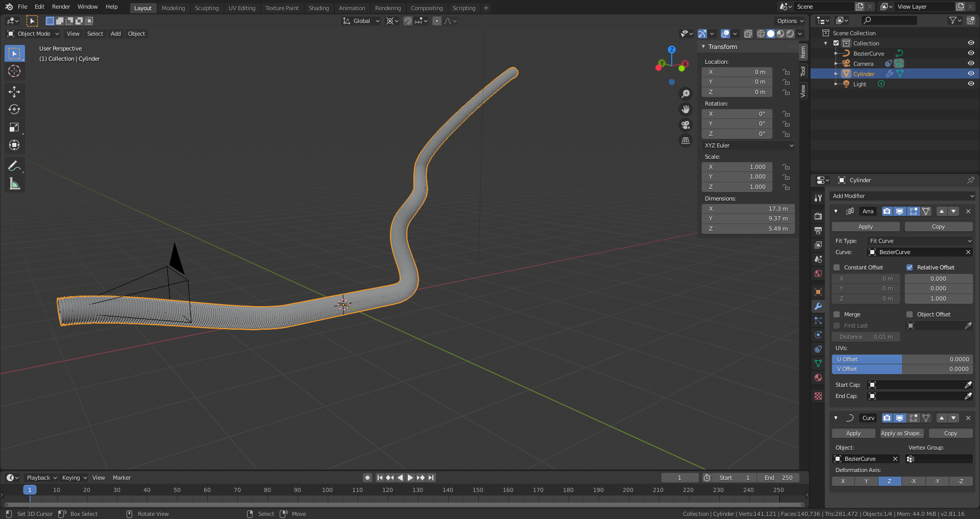Remove the Array modifier with X

coord(968,211)
